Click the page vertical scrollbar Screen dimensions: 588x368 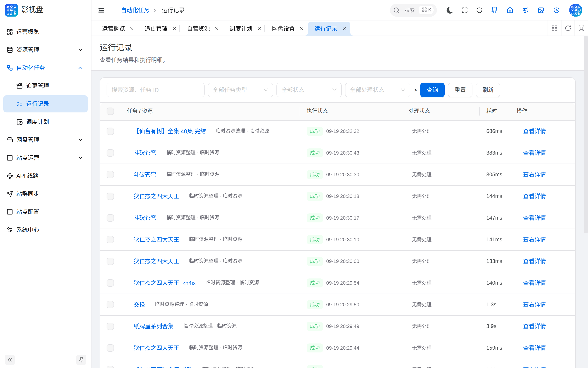coord(586,135)
